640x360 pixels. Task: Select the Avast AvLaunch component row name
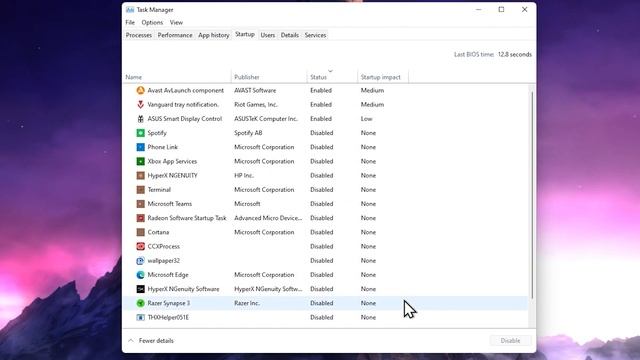186,91
